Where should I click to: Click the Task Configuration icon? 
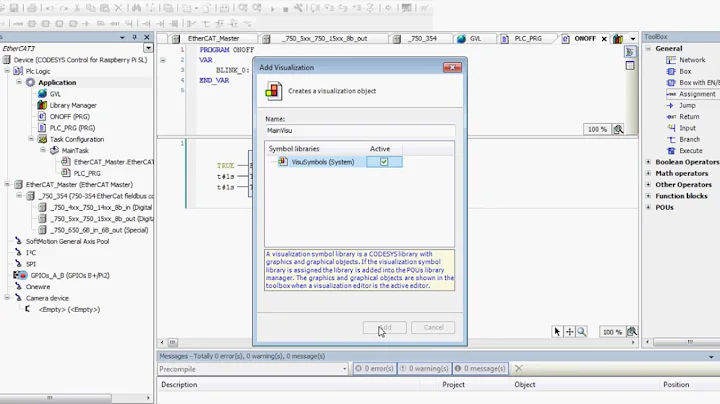pyautogui.click(x=42, y=139)
